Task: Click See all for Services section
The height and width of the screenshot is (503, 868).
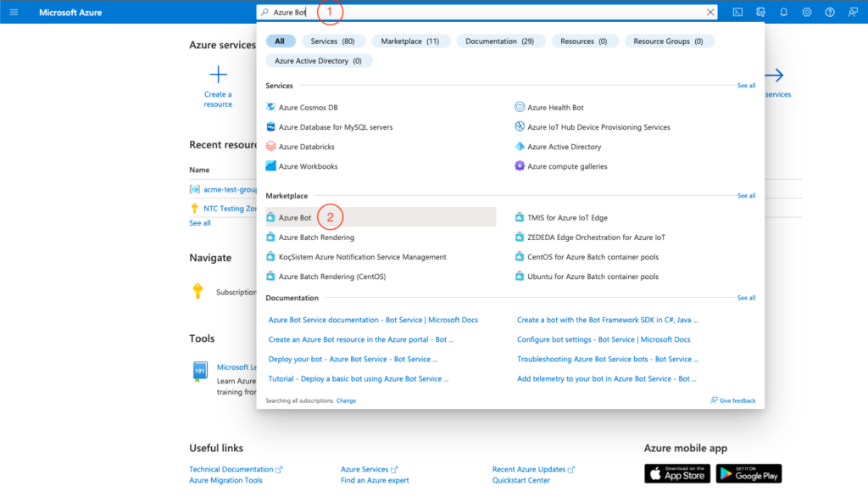Action: click(x=746, y=86)
